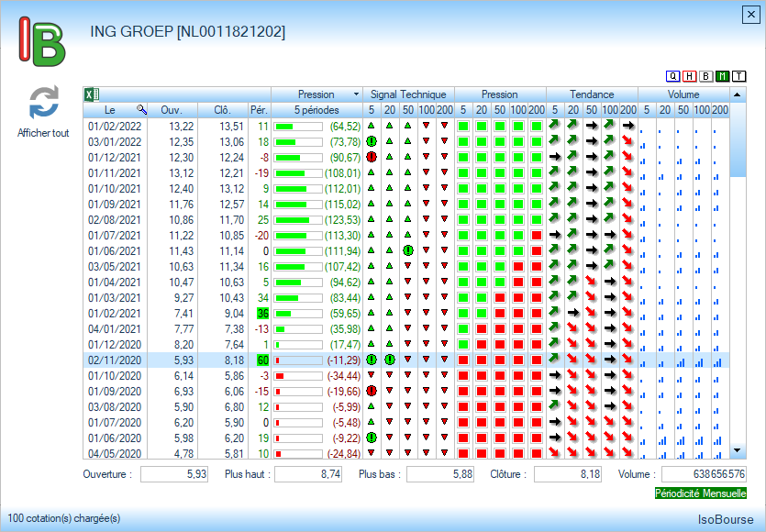Screen dimensions: 766x532
Task: Click the magnifier icon in Le column header
Action: 141,109
